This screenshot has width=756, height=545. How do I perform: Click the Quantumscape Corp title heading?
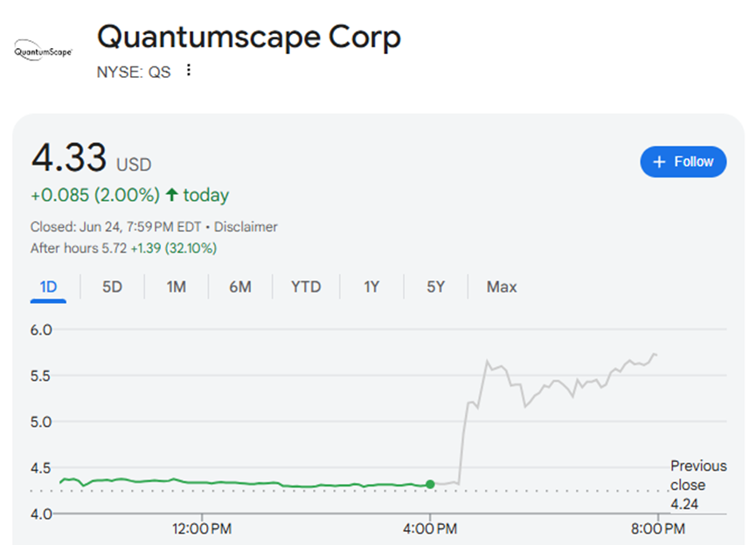click(x=248, y=37)
